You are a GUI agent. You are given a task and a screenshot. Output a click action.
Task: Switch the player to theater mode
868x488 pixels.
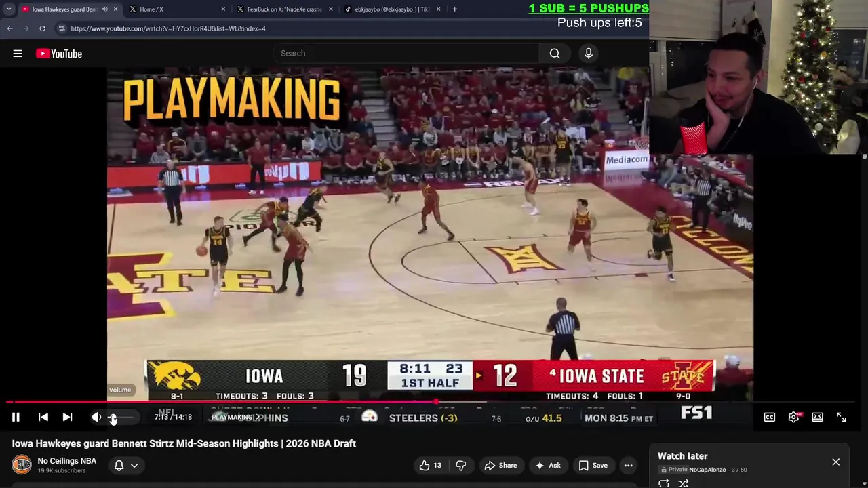click(x=817, y=418)
